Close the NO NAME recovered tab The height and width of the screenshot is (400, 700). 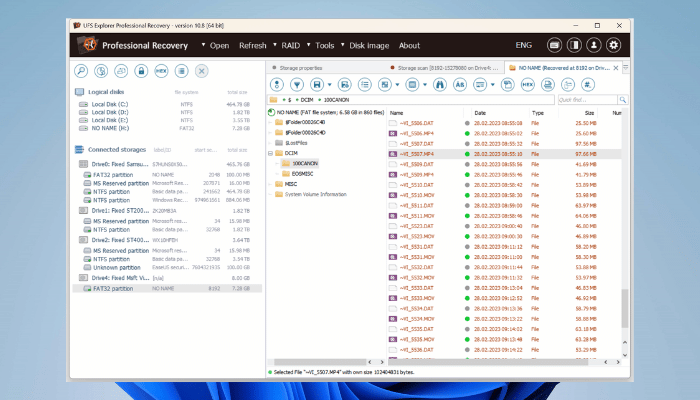click(x=616, y=68)
